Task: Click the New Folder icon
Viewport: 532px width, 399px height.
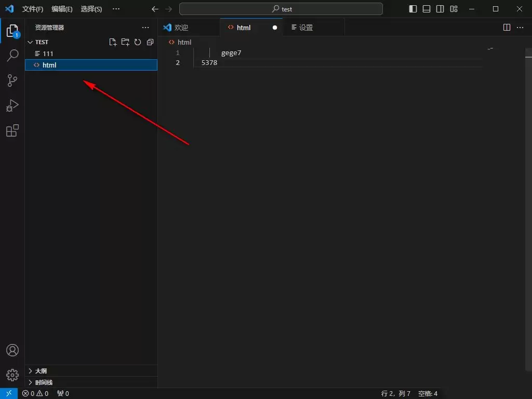Action: pyautogui.click(x=125, y=42)
